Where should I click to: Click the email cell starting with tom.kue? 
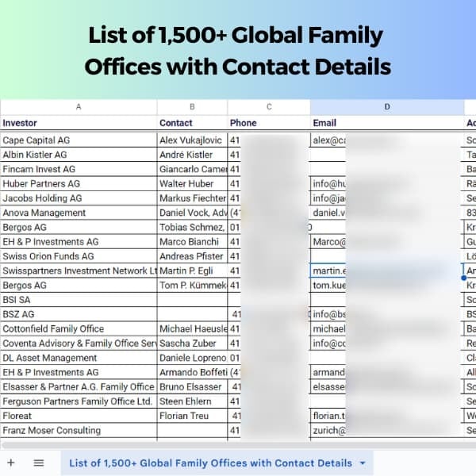coord(387,286)
